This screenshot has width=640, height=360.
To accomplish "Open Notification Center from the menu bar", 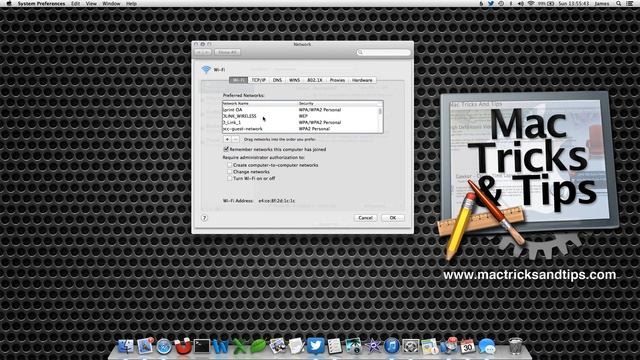I will tap(630, 3).
